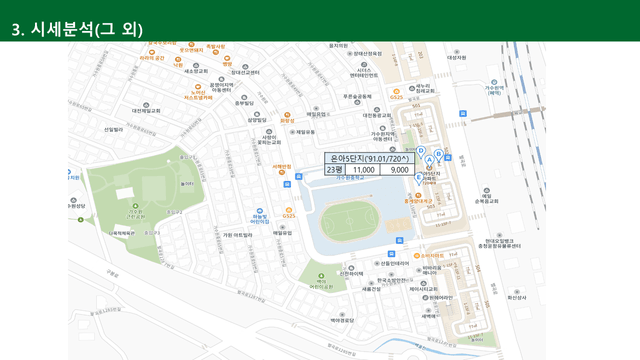Image resolution: width=640 pixels, height=360 pixels.
Task: Click 중부빌딩 building icon
Action: point(244,98)
